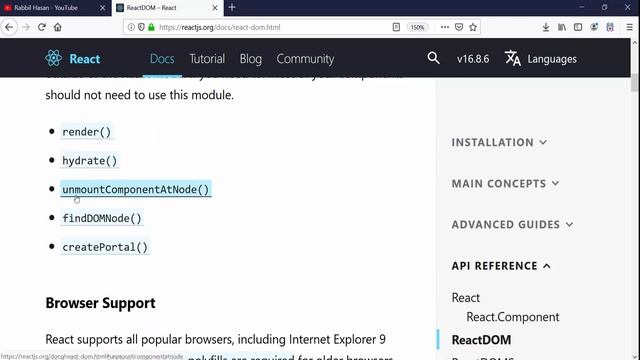The image size is (640, 360).
Task: Go to the React home text link
Action: click(x=84, y=59)
